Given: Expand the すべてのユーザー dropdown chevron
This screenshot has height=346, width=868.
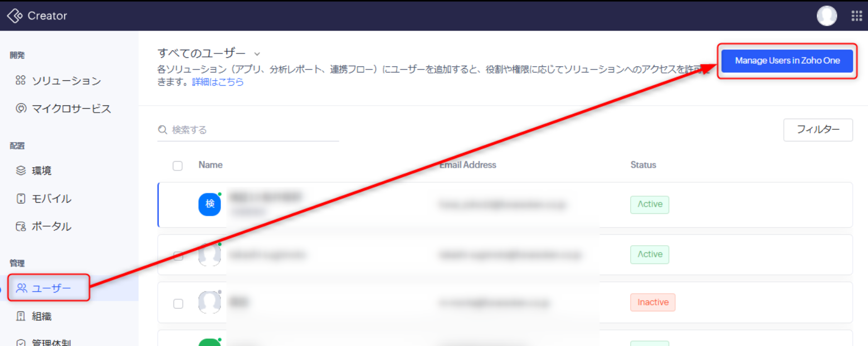Looking at the screenshot, I should coord(257,54).
